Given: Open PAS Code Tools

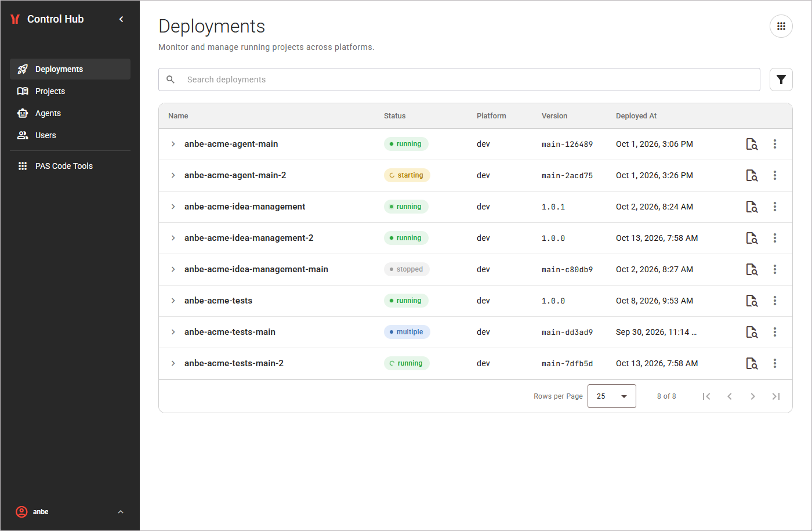Looking at the screenshot, I should [x=70, y=166].
